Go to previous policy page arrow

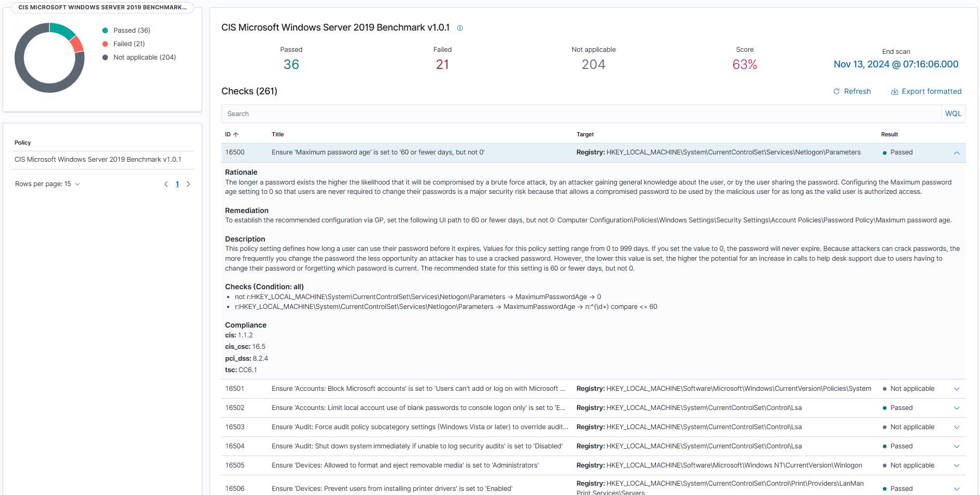(166, 184)
